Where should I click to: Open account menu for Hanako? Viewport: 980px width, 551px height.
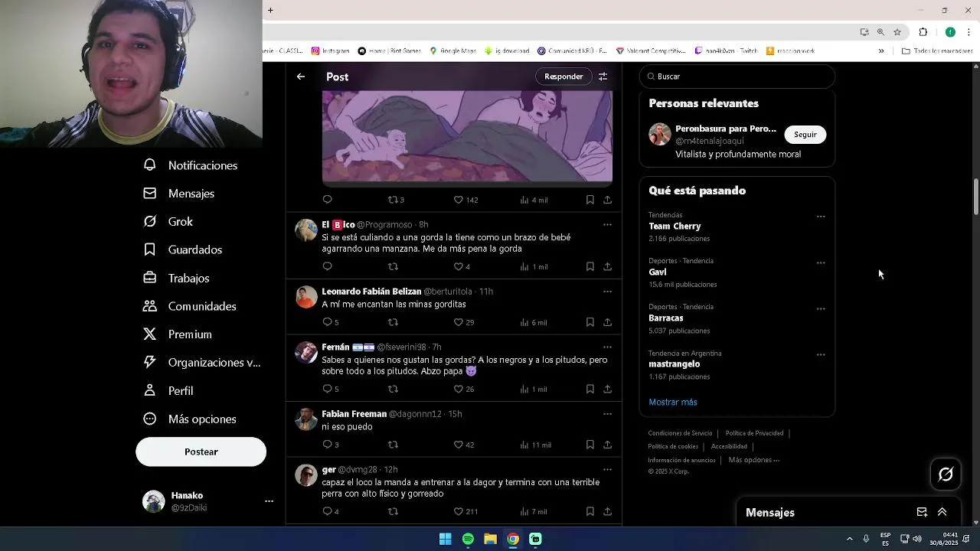click(269, 501)
